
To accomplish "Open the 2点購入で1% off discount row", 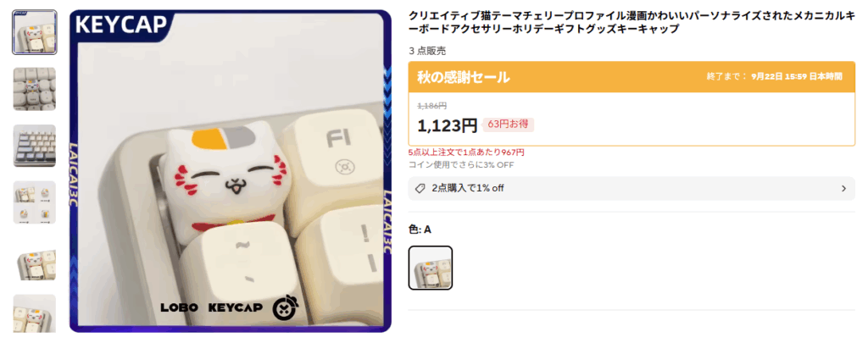I will pos(632,189).
